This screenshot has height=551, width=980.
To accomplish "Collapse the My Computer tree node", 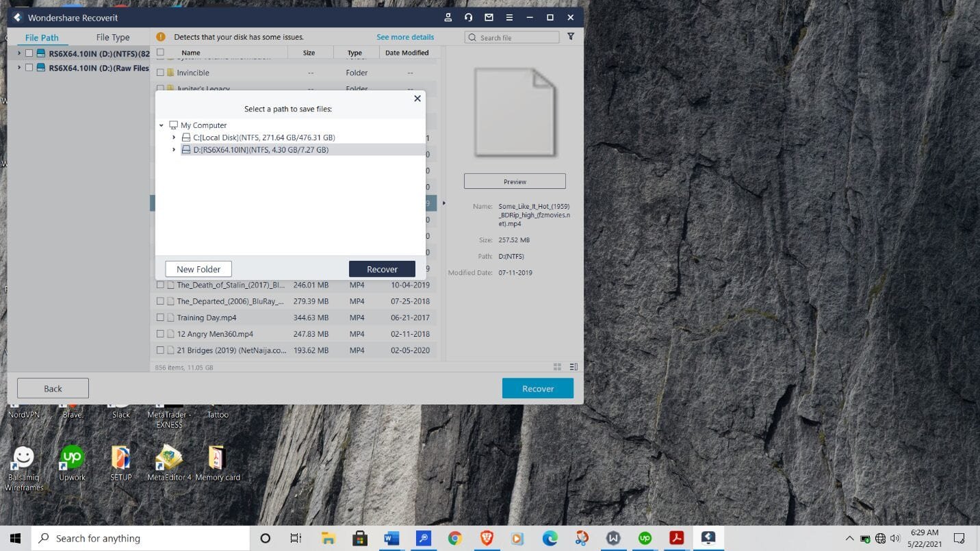I will pyautogui.click(x=162, y=125).
